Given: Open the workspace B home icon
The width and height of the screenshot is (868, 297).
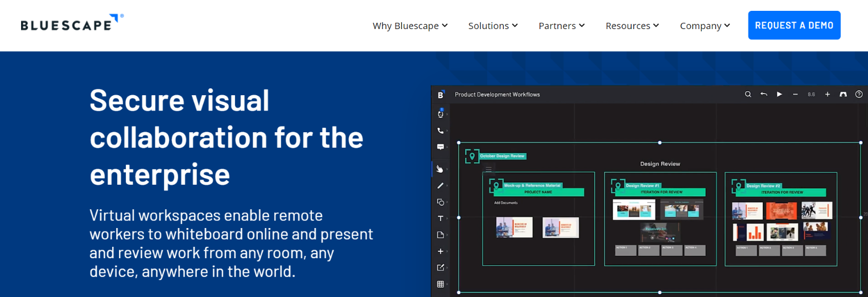Looking at the screenshot, I should [441, 95].
